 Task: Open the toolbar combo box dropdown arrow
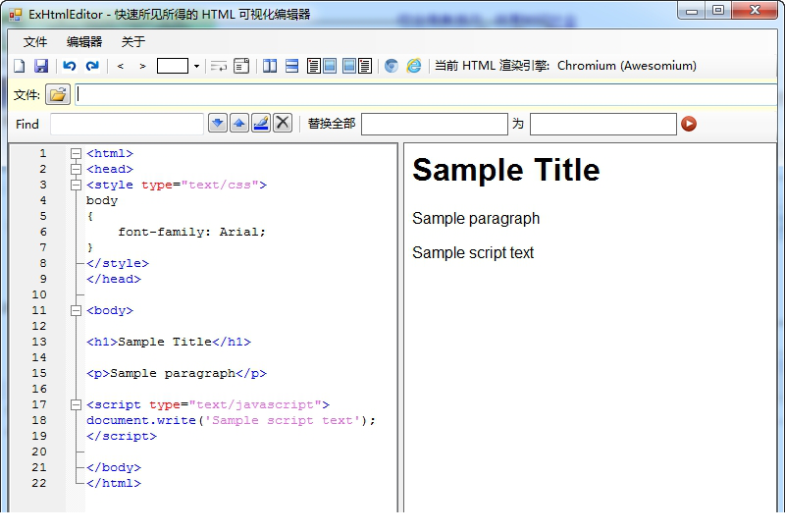coord(196,66)
